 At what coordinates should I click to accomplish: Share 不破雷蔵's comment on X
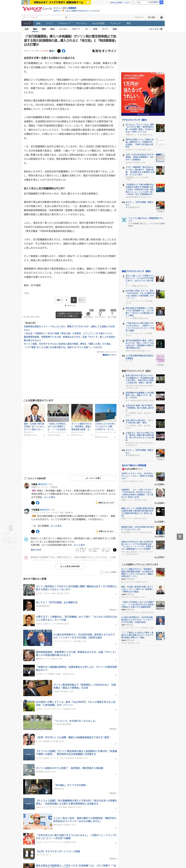33,531
